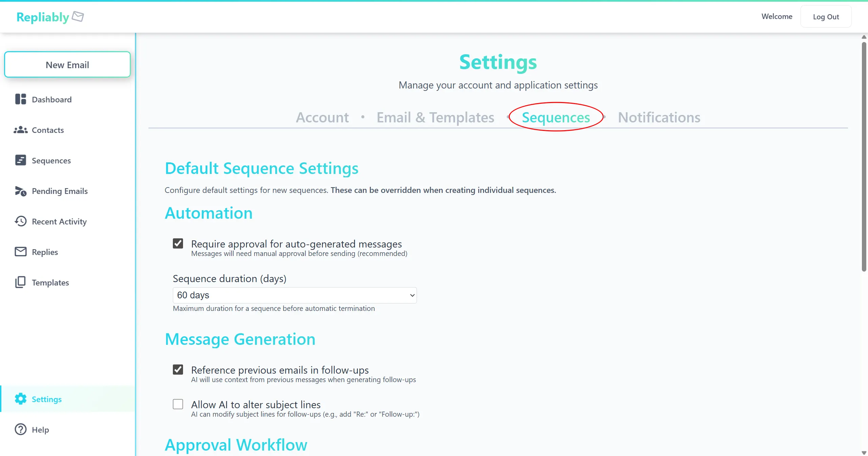Enable allow AI to alter subject lines
Image resolution: width=868 pixels, height=456 pixels.
[x=178, y=404]
